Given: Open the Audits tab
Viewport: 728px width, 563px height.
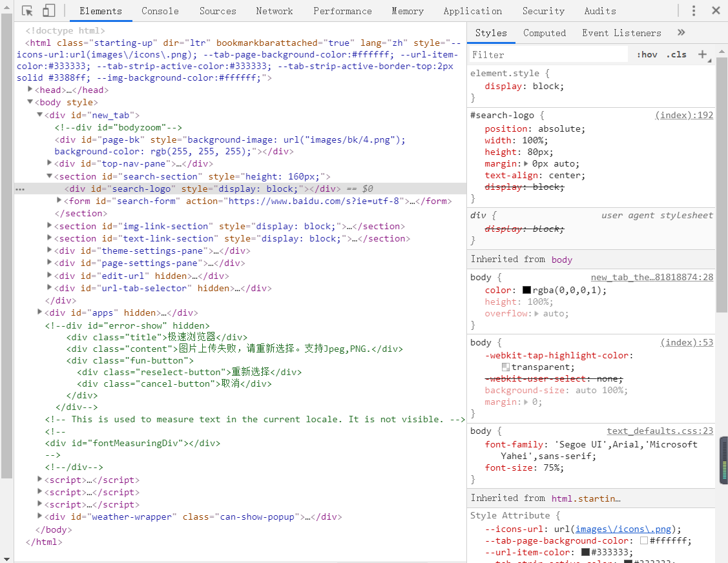Looking at the screenshot, I should [x=600, y=11].
